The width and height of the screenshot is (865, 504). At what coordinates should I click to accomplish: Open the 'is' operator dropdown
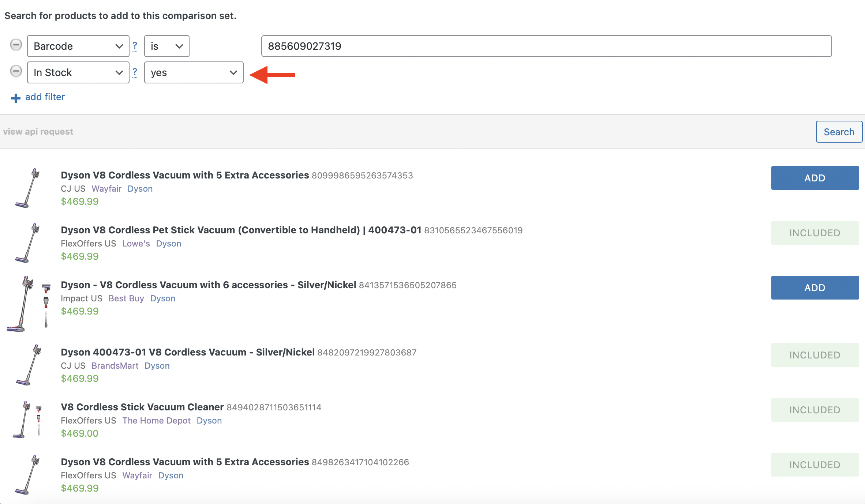167,46
